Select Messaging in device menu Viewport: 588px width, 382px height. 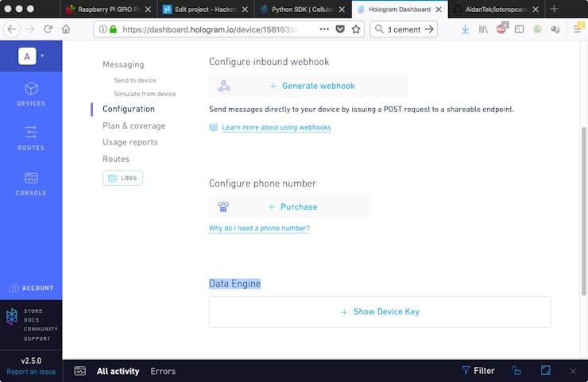click(x=123, y=64)
